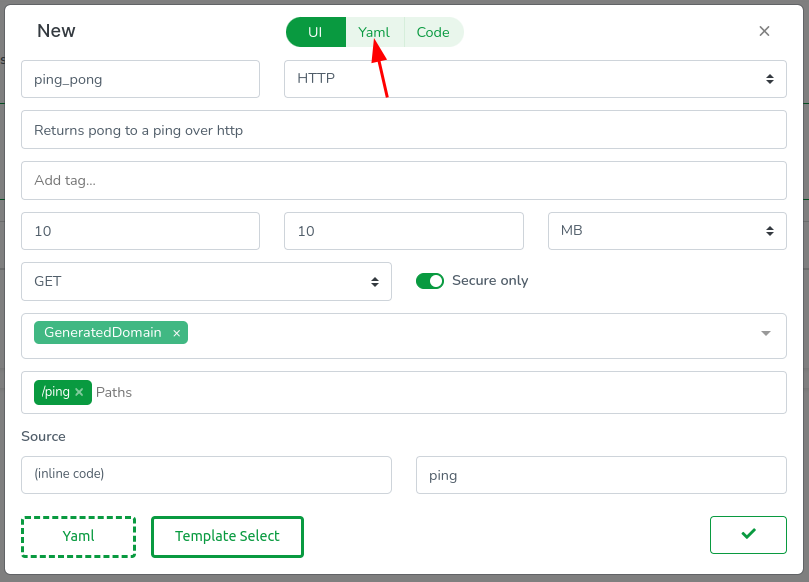
Task: Open the HTTP type dropdown
Action: click(x=535, y=79)
